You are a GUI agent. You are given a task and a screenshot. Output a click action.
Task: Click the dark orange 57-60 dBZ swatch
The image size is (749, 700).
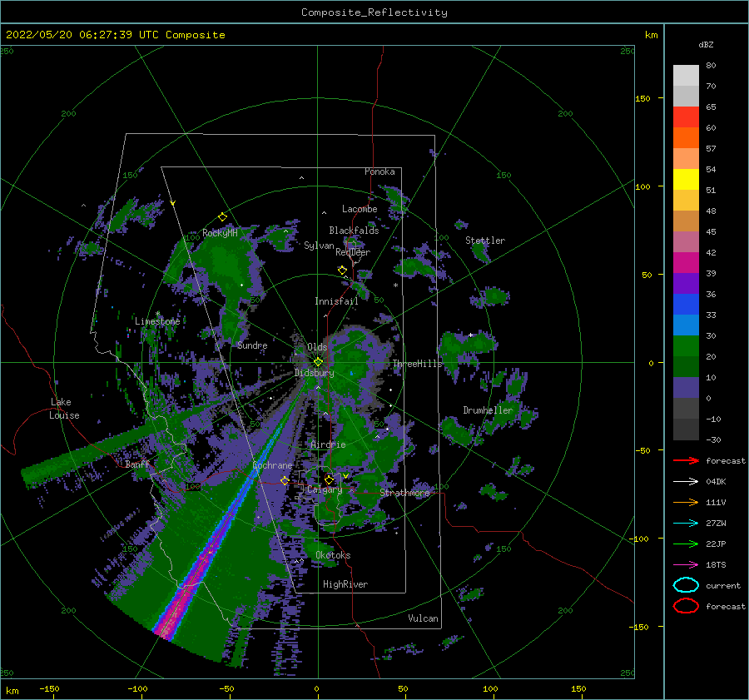[x=686, y=138]
